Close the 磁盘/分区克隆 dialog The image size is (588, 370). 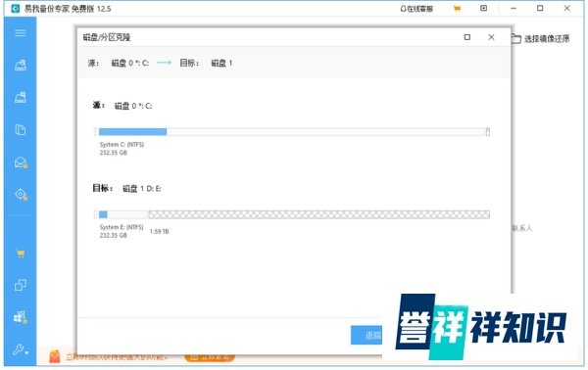(x=491, y=37)
